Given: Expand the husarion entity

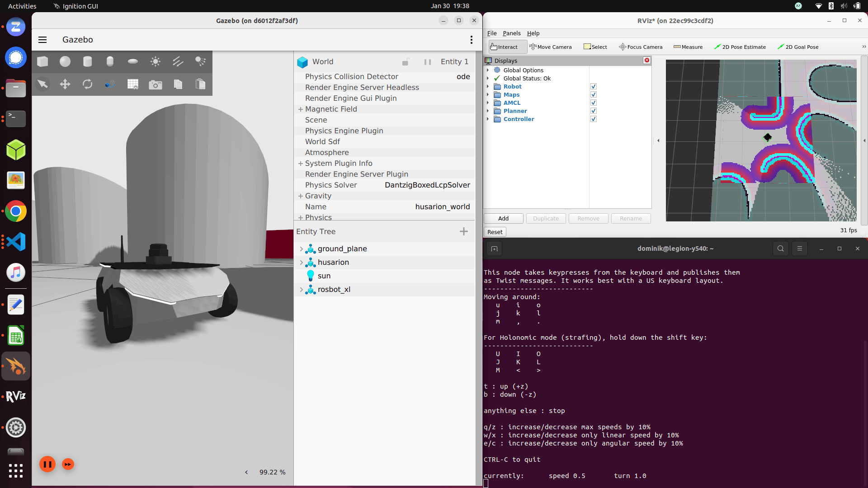Looking at the screenshot, I should (302, 263).
